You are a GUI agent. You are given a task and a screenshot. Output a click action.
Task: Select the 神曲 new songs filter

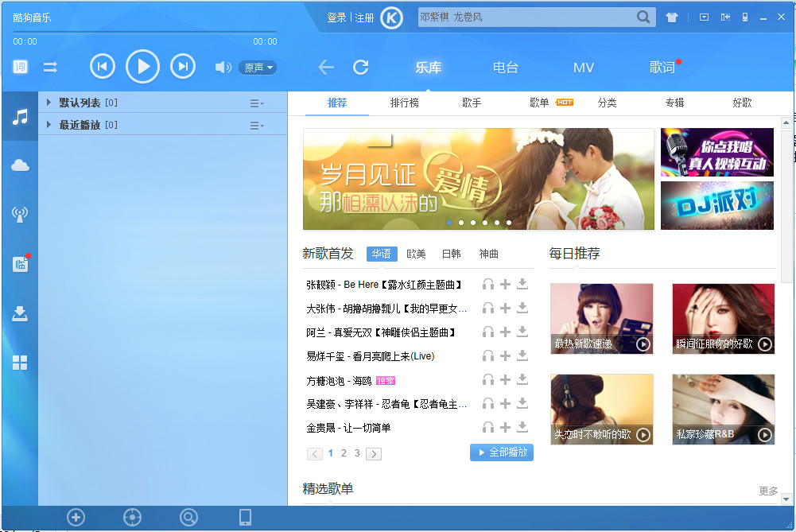[x=489, y=254]
